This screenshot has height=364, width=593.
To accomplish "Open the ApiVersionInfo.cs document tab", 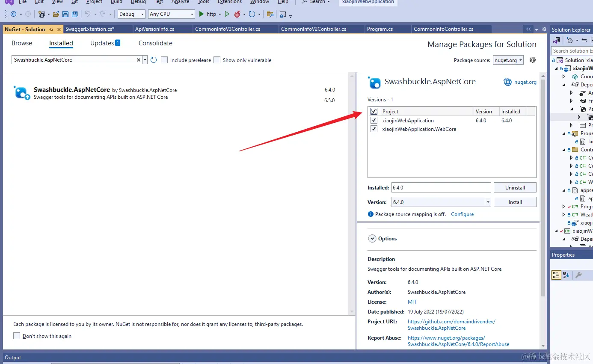I will click(163, 29).
